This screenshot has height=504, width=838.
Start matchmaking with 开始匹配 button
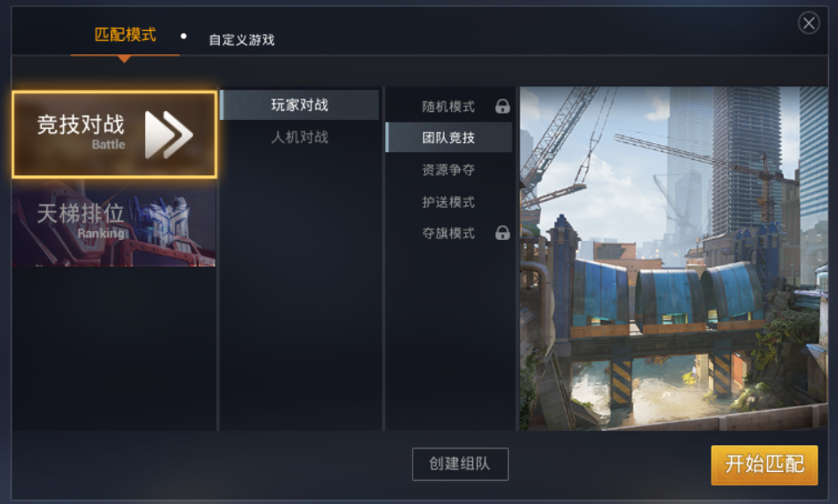[x=764, y=465]
